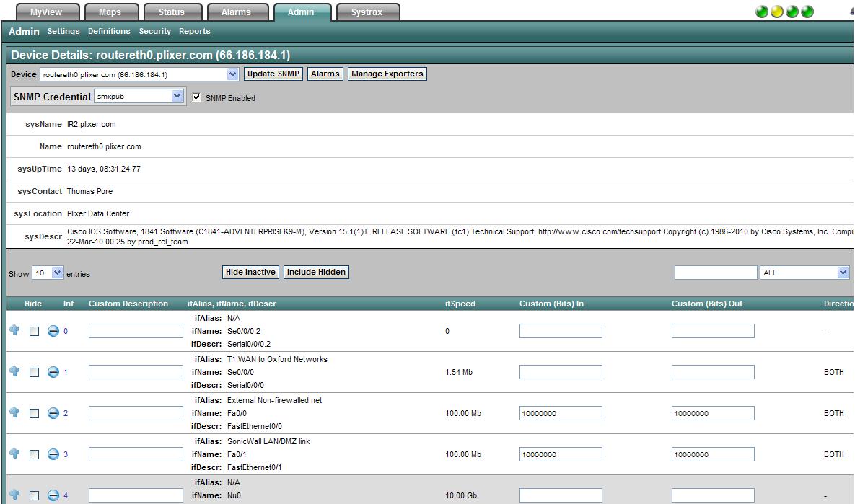Viewport: 855px width, 504px height.
Task: Check Hide box for Nu0 interface
Action: [x=34, y=496]
